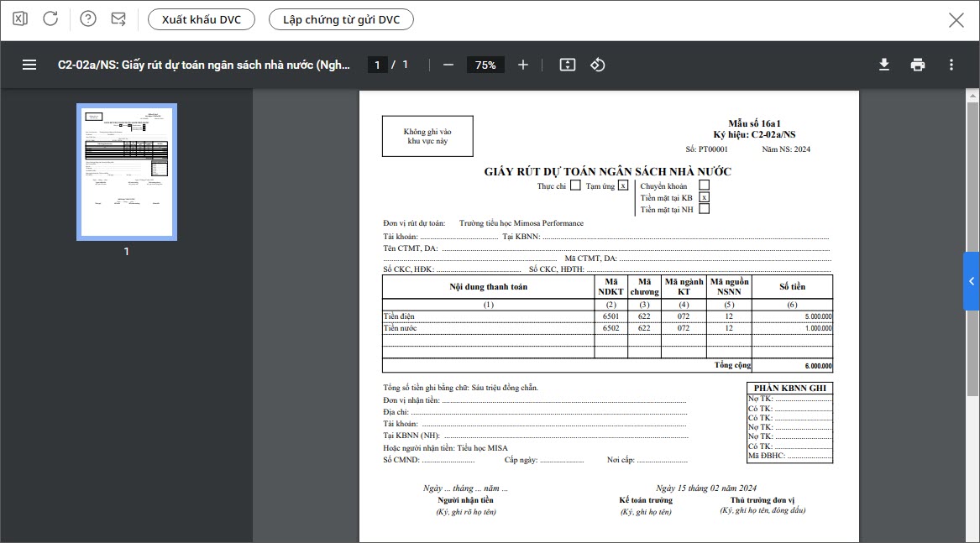Click the vertical scrollbar of the document
The height and width of the screenshot is (543, 980).
coord(972,168)
